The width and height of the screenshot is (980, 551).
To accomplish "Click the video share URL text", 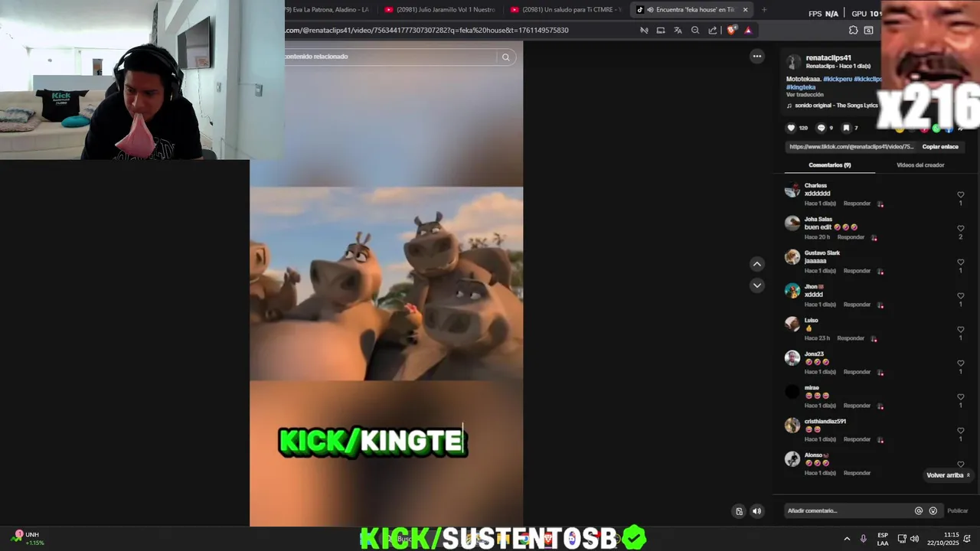I will [x=851, y=147].
